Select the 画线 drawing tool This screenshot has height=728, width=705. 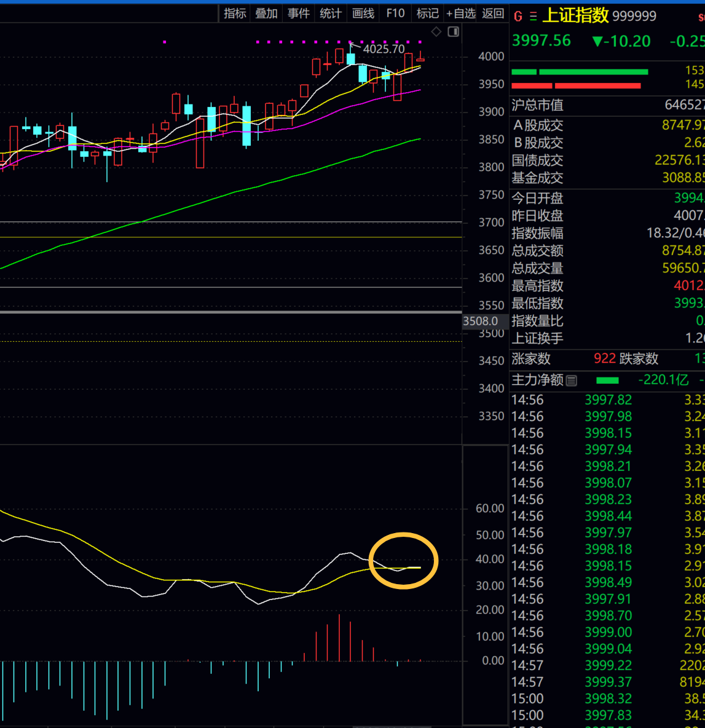tap(363, 13)
